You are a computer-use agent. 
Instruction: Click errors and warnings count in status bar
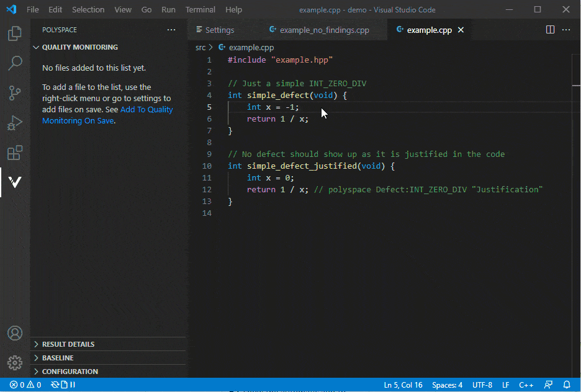coord(25,385)
